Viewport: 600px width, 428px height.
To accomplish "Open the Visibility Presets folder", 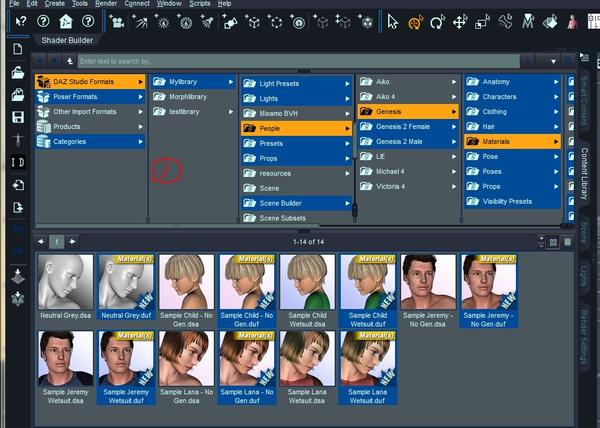I will (x=512, y=202).
